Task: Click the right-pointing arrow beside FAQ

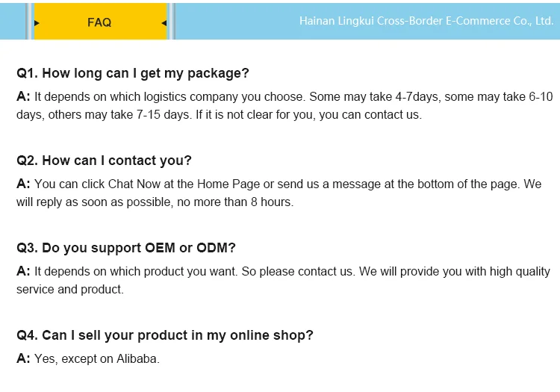Action: click(x=37, y=22)
